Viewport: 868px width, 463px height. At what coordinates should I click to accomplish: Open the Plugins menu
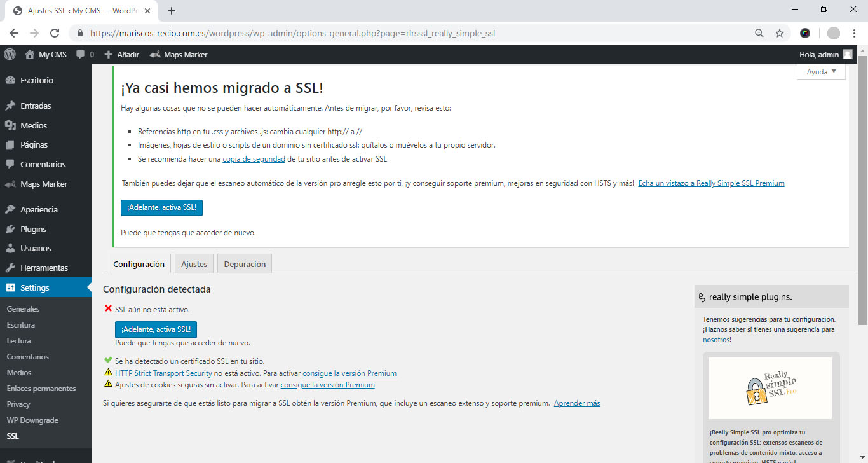pyautogui.click(x=46, y=229)
